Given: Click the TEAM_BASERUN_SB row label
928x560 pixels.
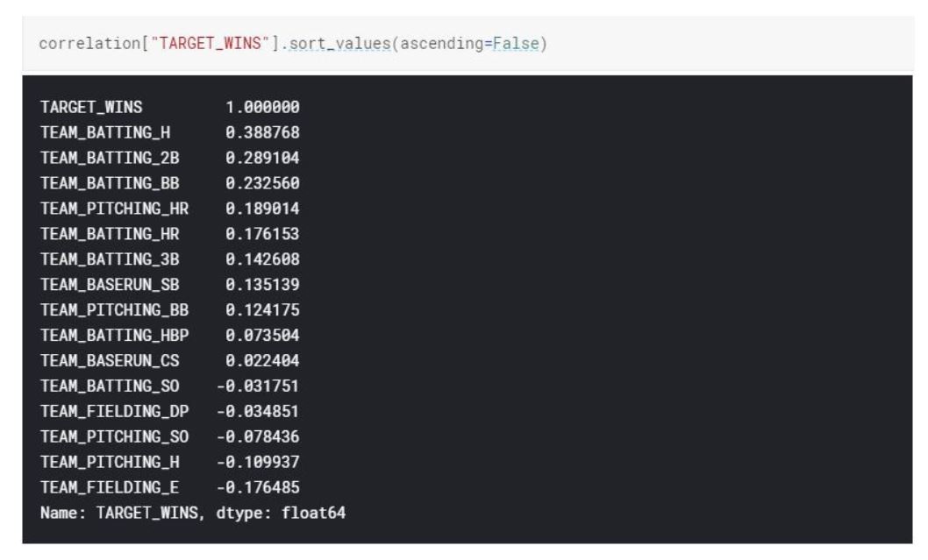Looking at the screenshot, I should point(110,285).
